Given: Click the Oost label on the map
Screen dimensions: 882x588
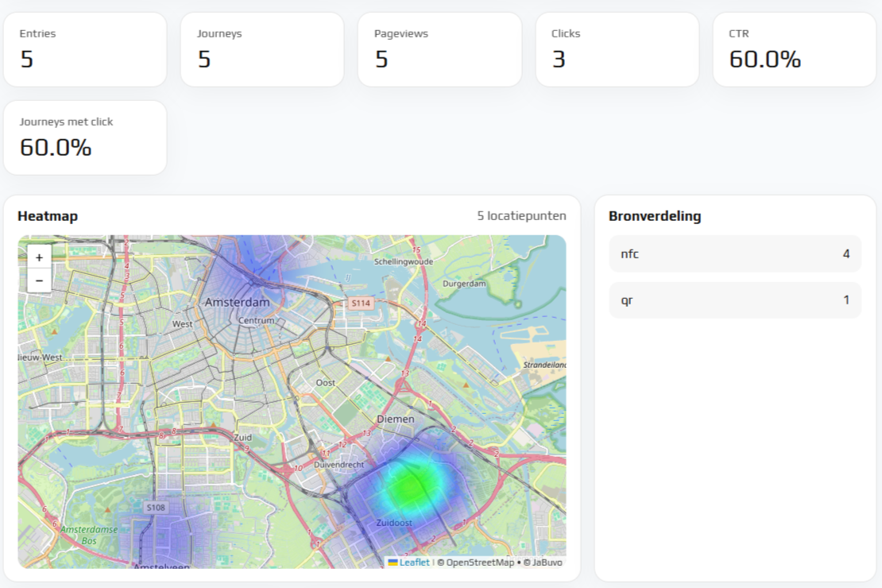Looking at the screenshot, I should 325,383.
